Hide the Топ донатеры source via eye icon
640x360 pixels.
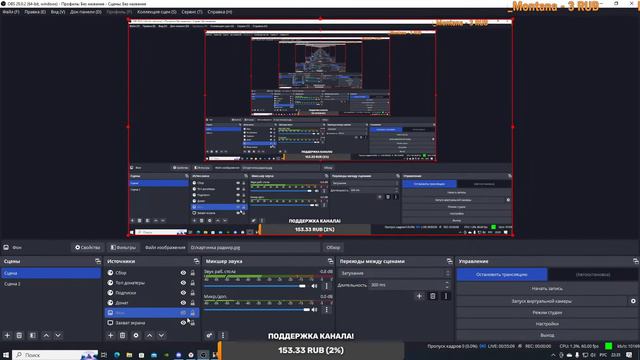183,282
